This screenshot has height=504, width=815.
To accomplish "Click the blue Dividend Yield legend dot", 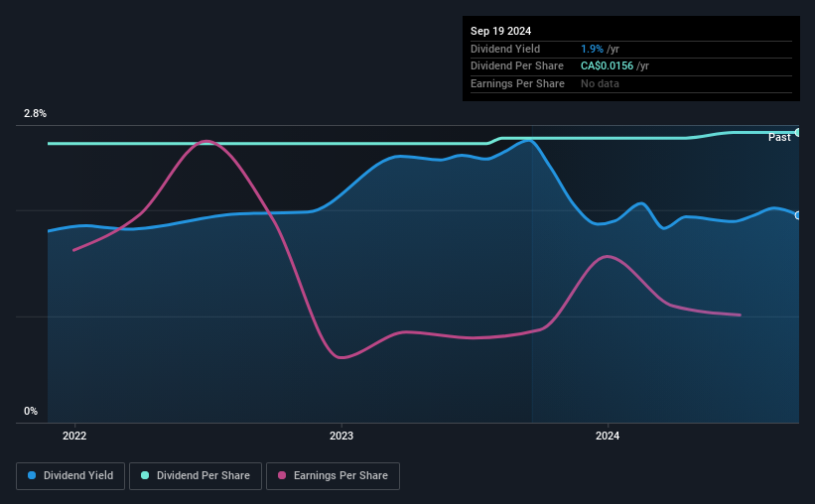I will tap(32, 475).
